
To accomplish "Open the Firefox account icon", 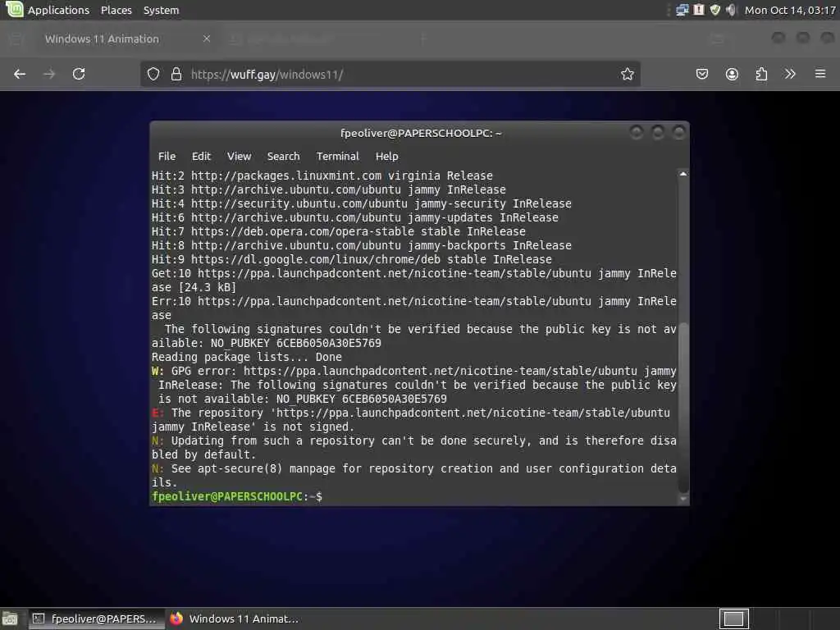I will point(732,74).
